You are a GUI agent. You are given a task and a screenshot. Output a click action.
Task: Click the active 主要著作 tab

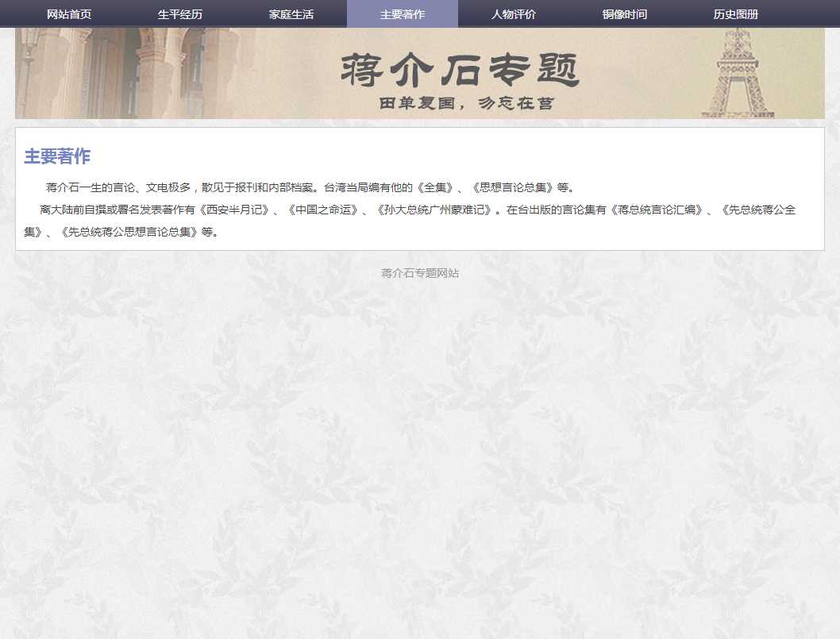[403, 14]
